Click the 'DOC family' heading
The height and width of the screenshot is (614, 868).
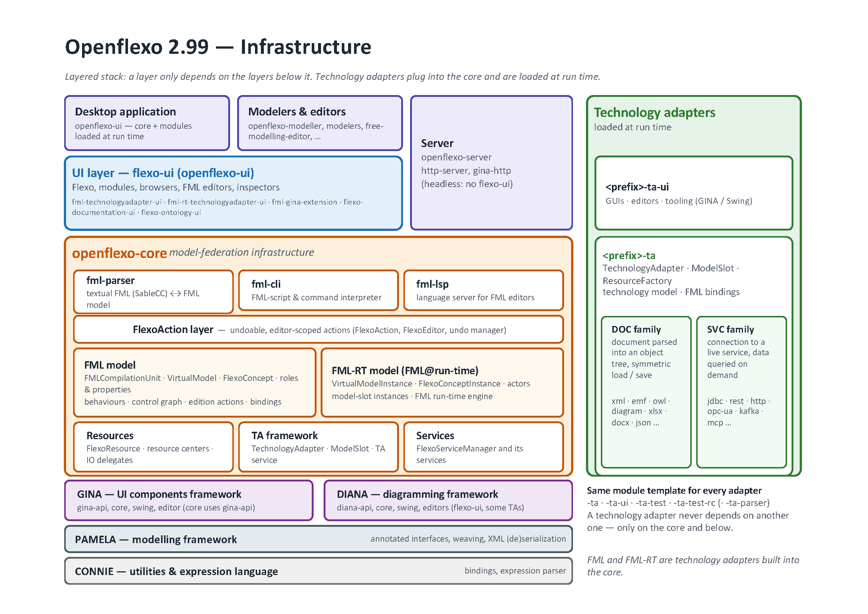pos(636,330)
